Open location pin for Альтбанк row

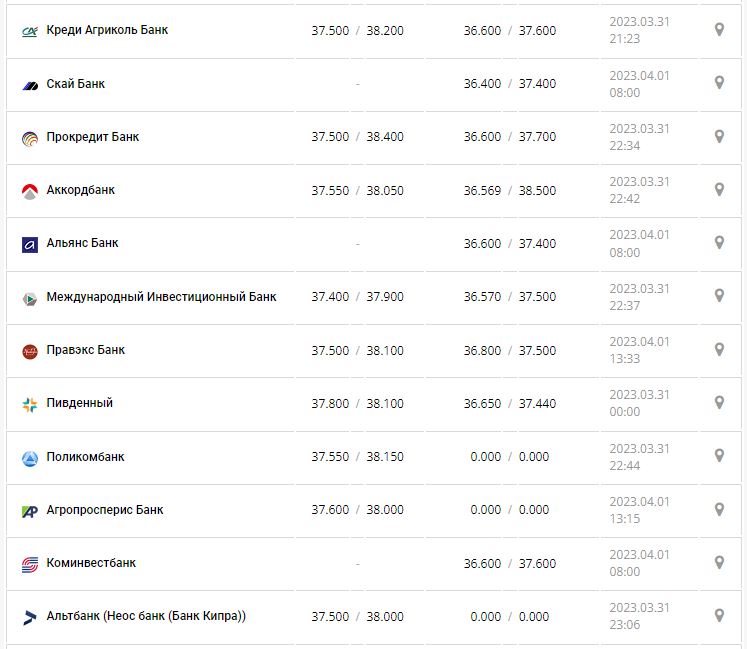click(718, 615)
